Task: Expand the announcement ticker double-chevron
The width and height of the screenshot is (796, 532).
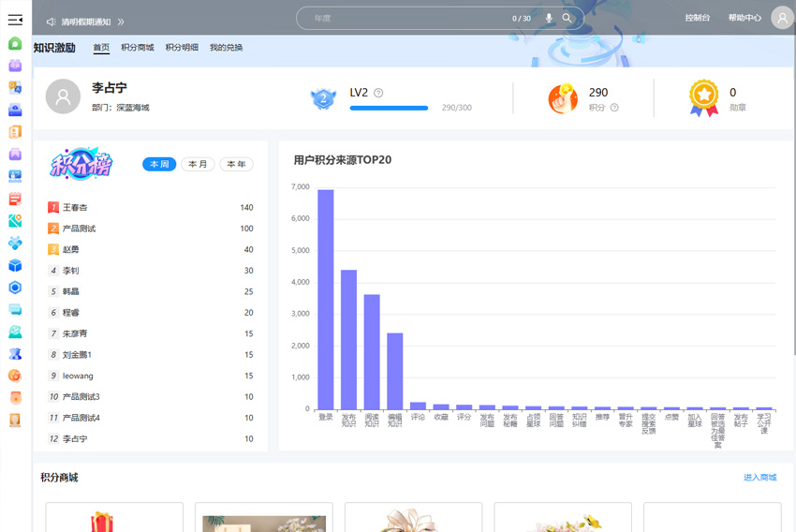Action: (121, 21)
